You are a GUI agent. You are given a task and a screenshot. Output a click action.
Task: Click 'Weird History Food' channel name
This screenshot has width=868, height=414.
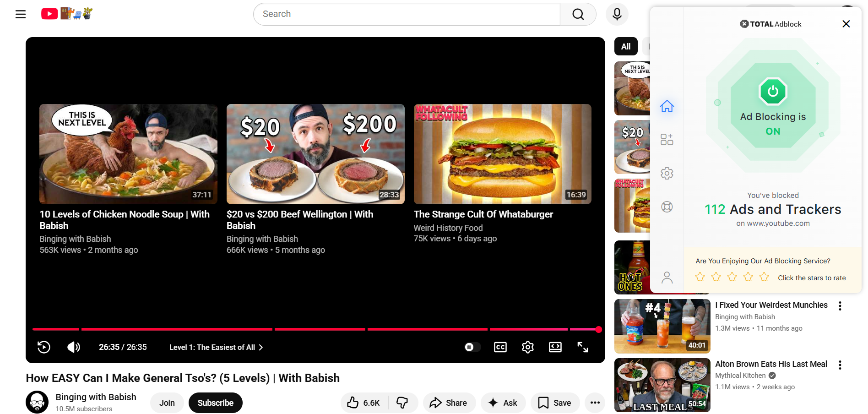coord(448,228)
